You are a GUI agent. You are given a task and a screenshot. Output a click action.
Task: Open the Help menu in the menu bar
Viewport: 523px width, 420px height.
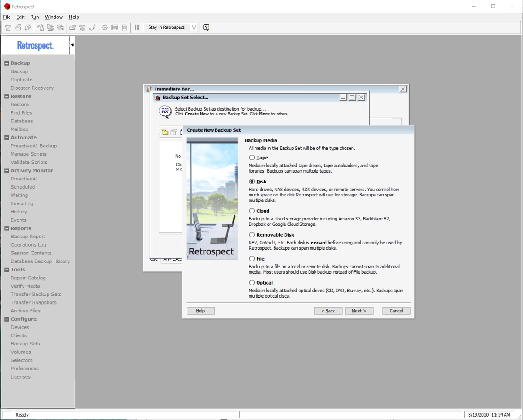[74, 17]
